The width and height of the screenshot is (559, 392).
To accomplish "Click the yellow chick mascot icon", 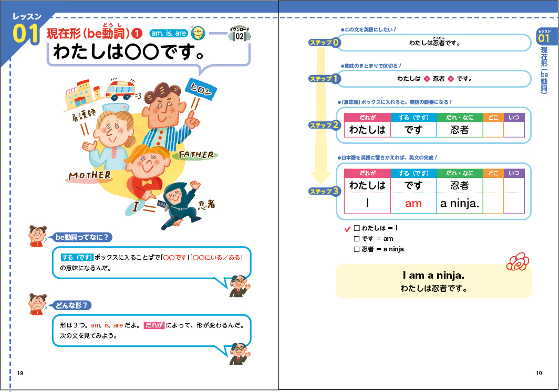I will point(198,33).
